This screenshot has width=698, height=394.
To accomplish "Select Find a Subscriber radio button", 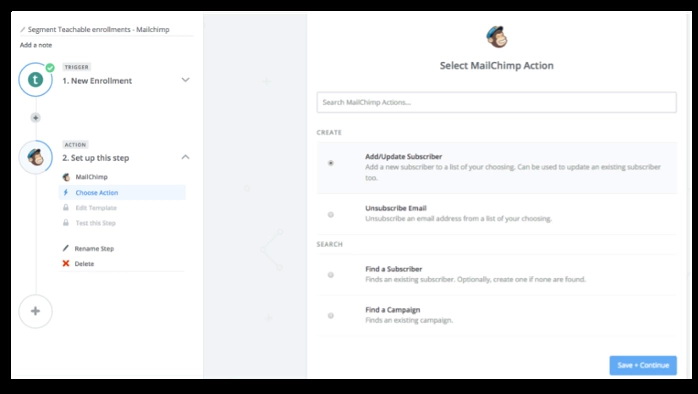I will [331, 275].
